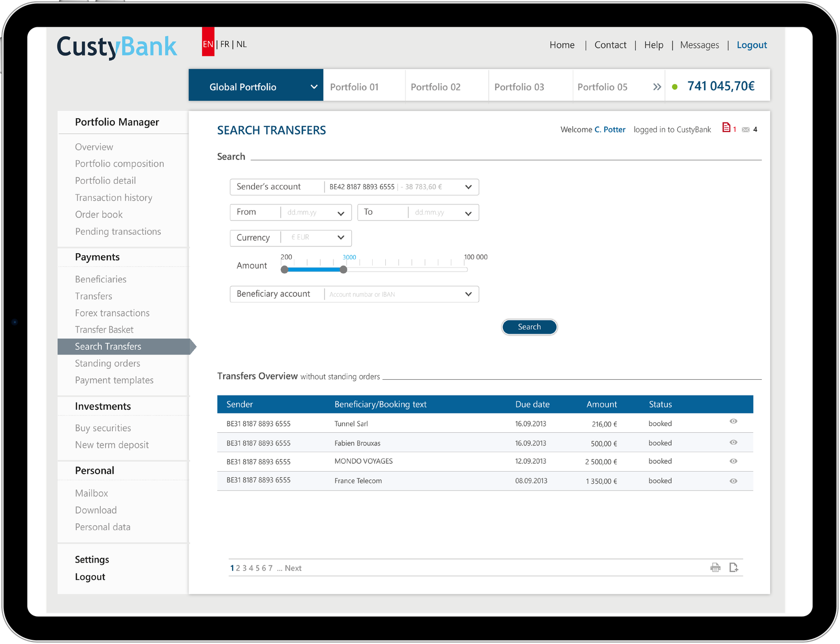Image resolution: width=840 pixels, height=644 pixels.
Task: Click the Search button
Action: click(x=529, y=327)
